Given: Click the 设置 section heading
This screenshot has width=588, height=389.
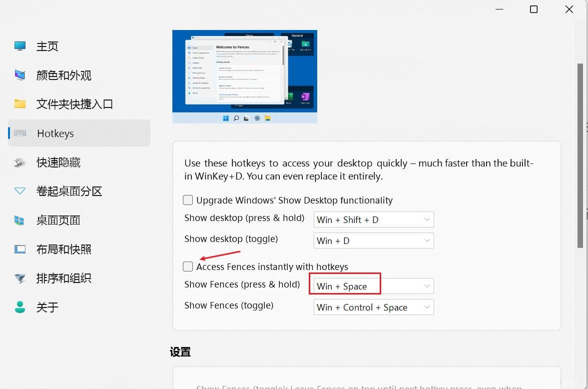Looking at the screenshot, I should coord(180,352).
